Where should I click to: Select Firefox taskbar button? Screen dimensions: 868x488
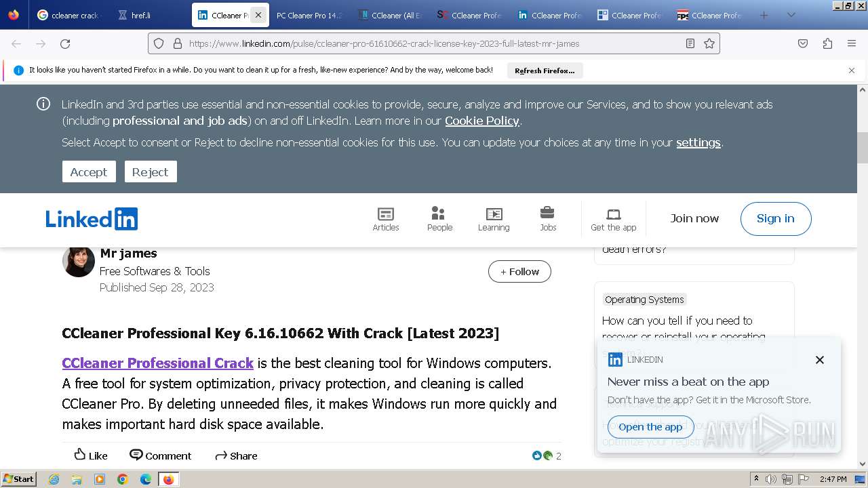coord(168,479)
